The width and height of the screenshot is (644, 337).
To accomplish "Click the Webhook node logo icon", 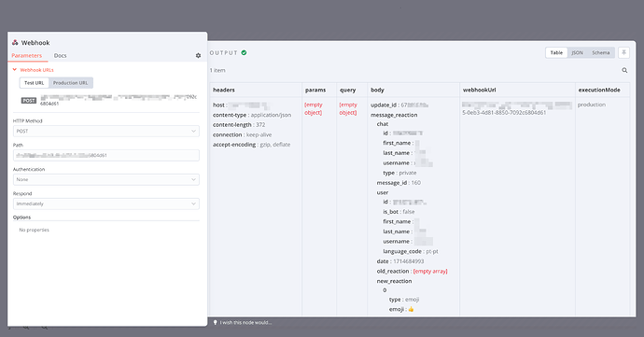I will (15, 42).
